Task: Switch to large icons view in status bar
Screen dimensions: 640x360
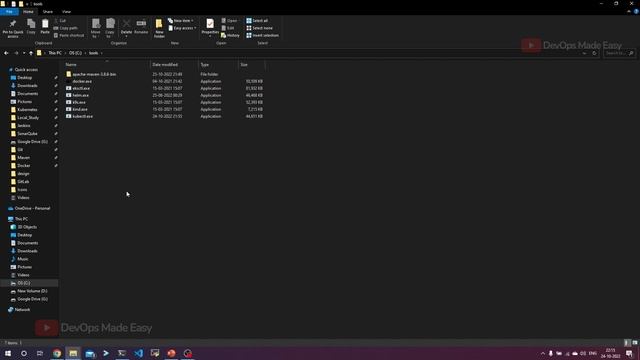Action: tap(635, 343)
